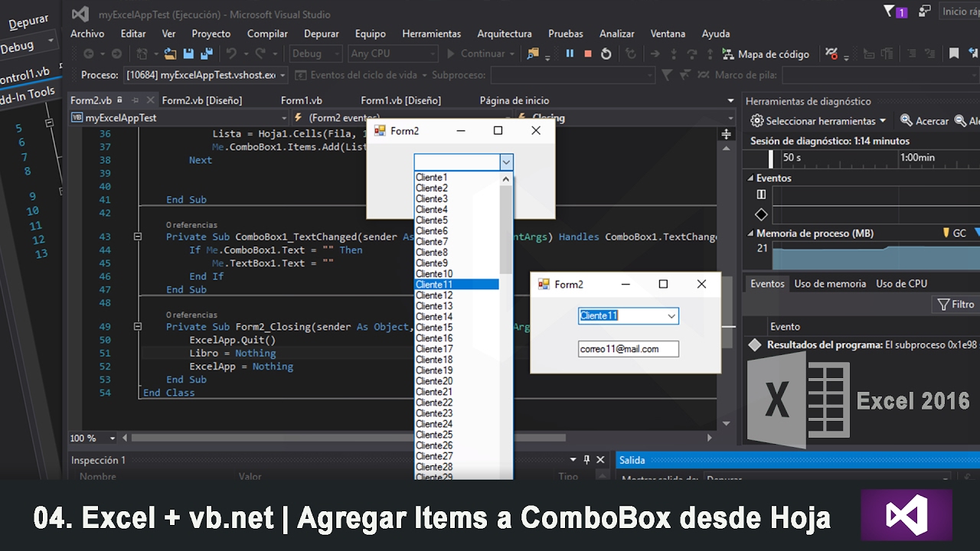Open the Compilar menu
The height and width of the screenshot is (551, 980).
[267, 34]
